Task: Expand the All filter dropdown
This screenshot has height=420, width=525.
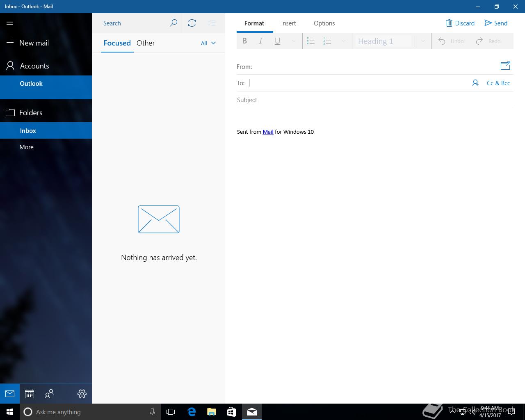Action: [208, 43]
